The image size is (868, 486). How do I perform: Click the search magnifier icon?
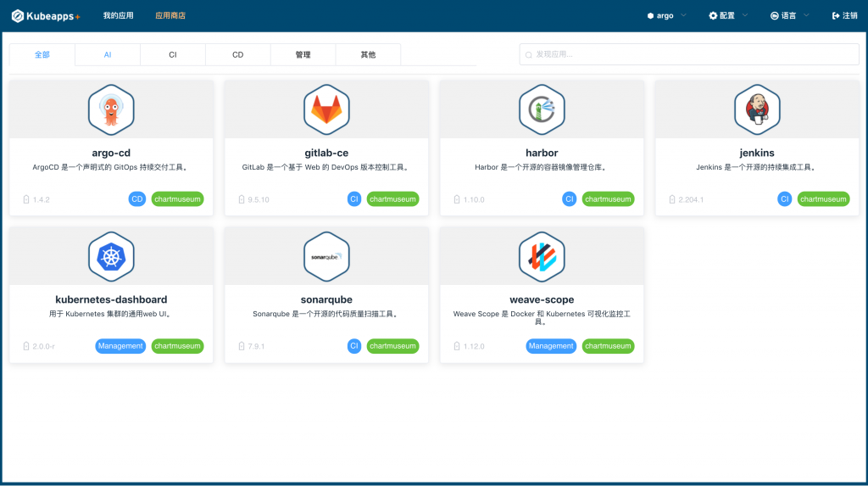pos(529,55)
